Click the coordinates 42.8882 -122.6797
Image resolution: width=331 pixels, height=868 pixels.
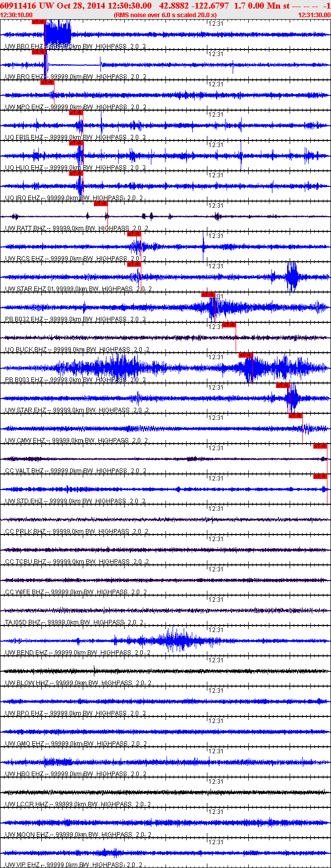[x=194, y=6]
